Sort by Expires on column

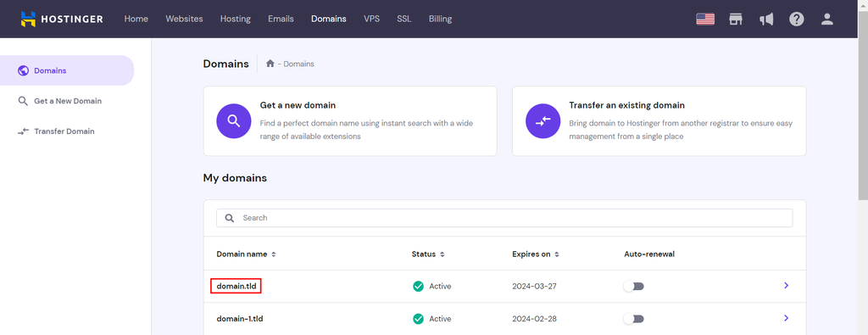click(536, 254)
